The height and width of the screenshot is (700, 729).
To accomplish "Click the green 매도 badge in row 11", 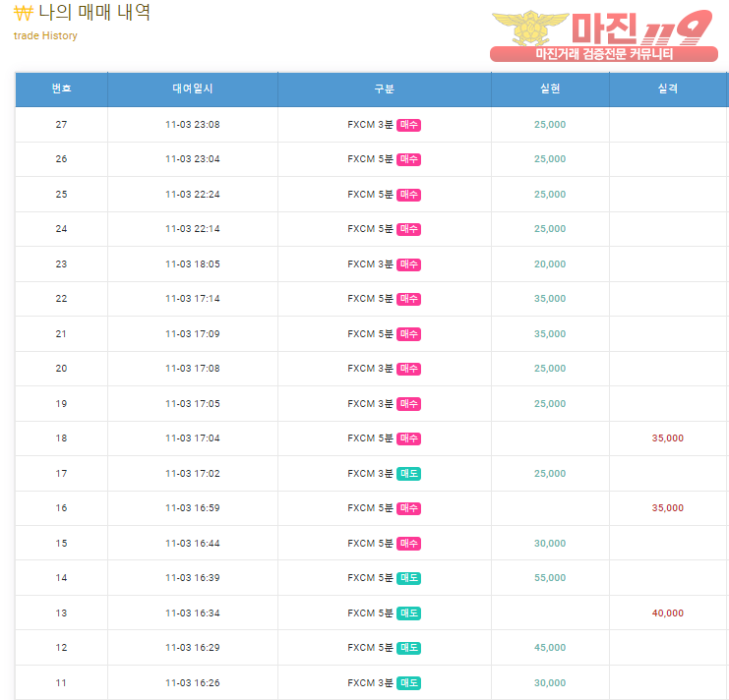I will point(408,683).
